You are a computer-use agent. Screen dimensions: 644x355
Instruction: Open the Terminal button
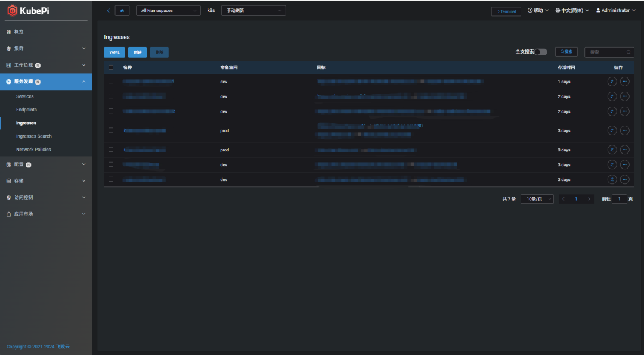506,11
